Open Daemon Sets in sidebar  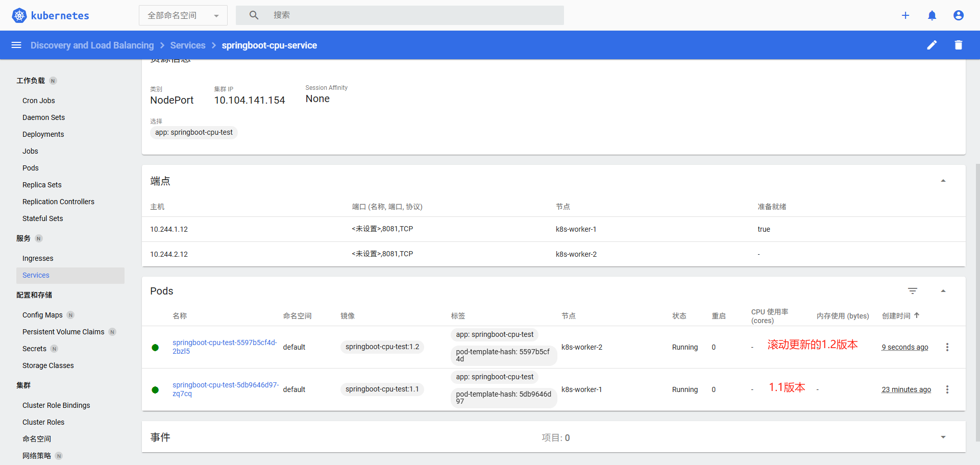coord(44,117)
